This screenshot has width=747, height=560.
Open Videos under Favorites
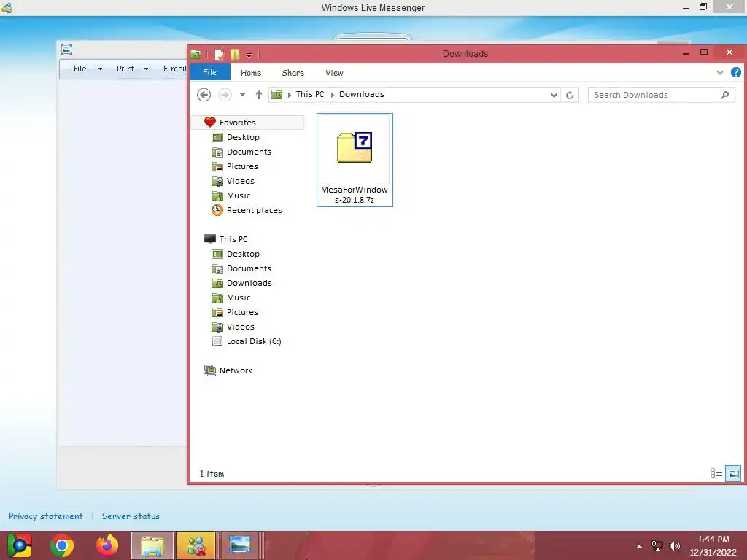click(x=240, y=181)
